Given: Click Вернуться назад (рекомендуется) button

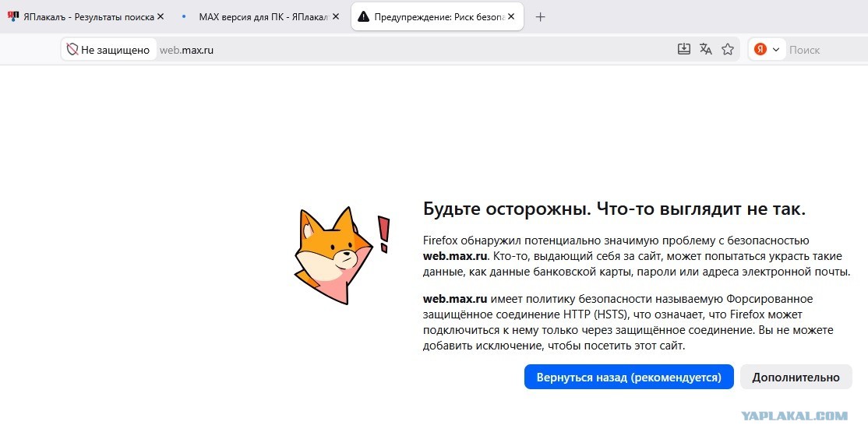Looking at the screenshot, I should click(629, 377).
